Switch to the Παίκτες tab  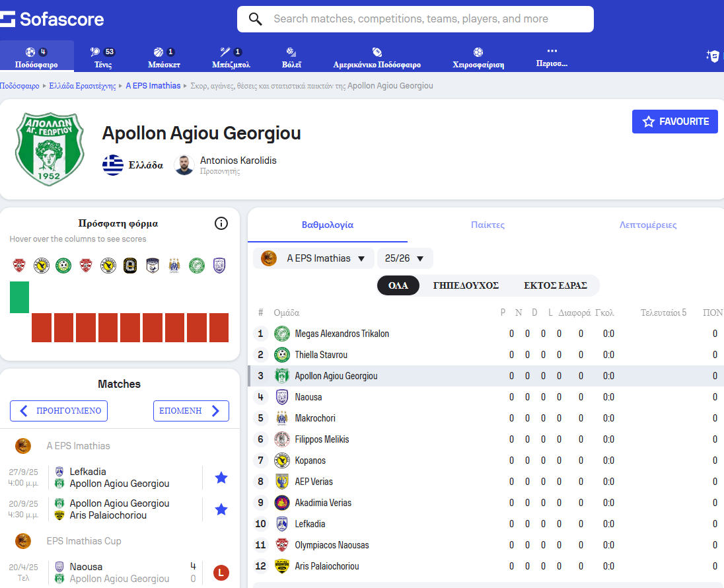click(488, 225)
